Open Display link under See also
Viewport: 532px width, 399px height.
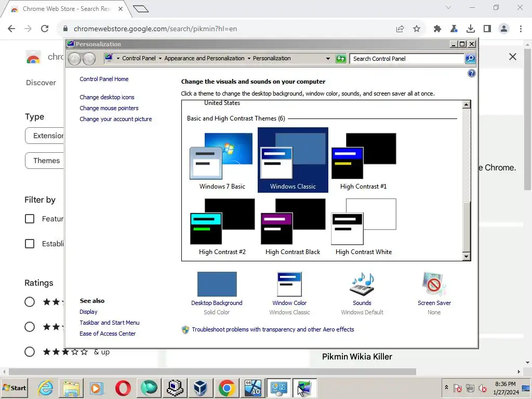point(88,312)
